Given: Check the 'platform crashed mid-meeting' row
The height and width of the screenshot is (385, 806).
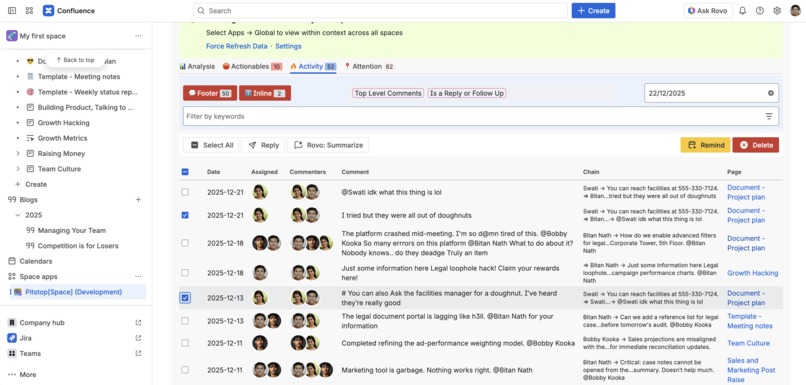Looking at the screenshot, I should pos(185,243).
